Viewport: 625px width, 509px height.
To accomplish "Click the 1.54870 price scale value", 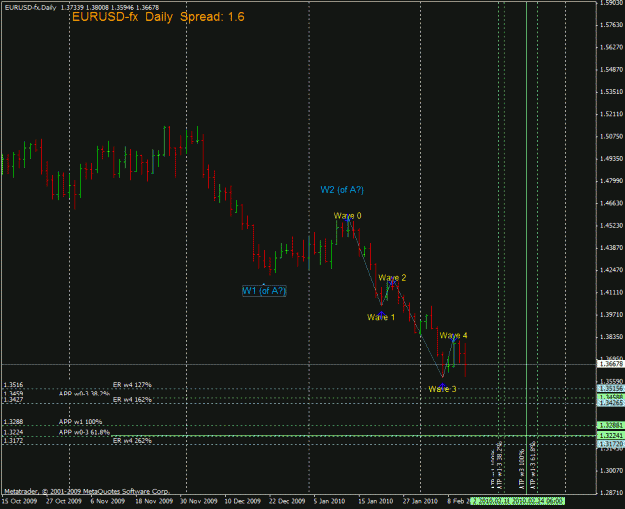I will tap(611, 69).
